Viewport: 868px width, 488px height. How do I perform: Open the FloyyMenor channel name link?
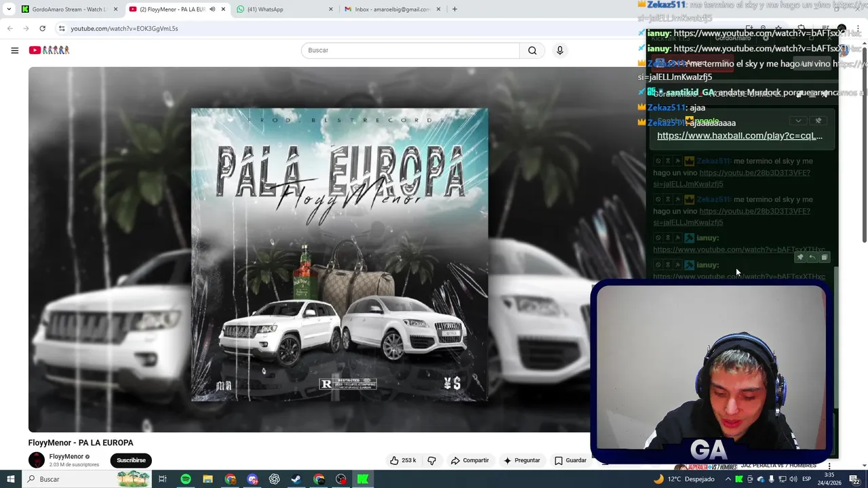click(x=66, y=457)
